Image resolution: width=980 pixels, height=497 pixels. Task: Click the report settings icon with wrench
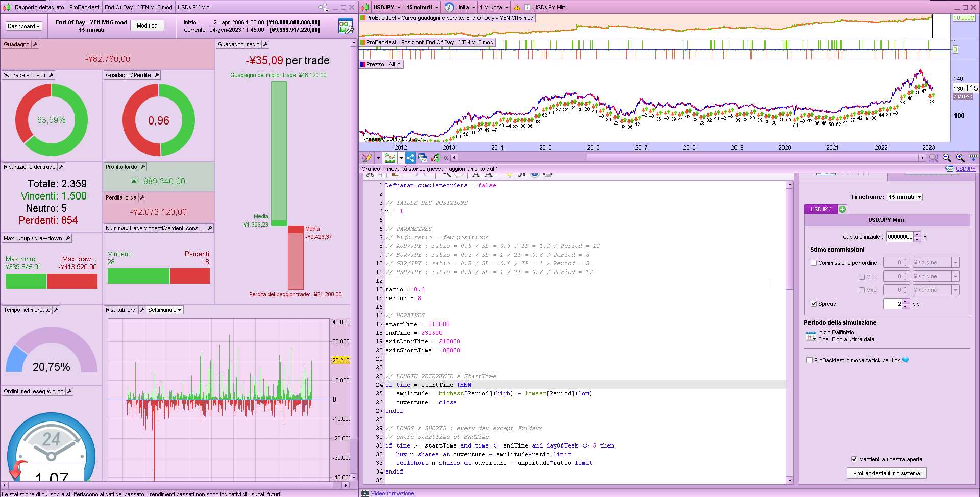[x=346, y=27]
